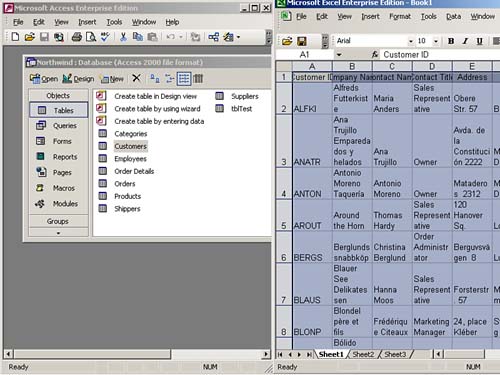Click the Excel workbook icon beside File menu

coord(286,16)
